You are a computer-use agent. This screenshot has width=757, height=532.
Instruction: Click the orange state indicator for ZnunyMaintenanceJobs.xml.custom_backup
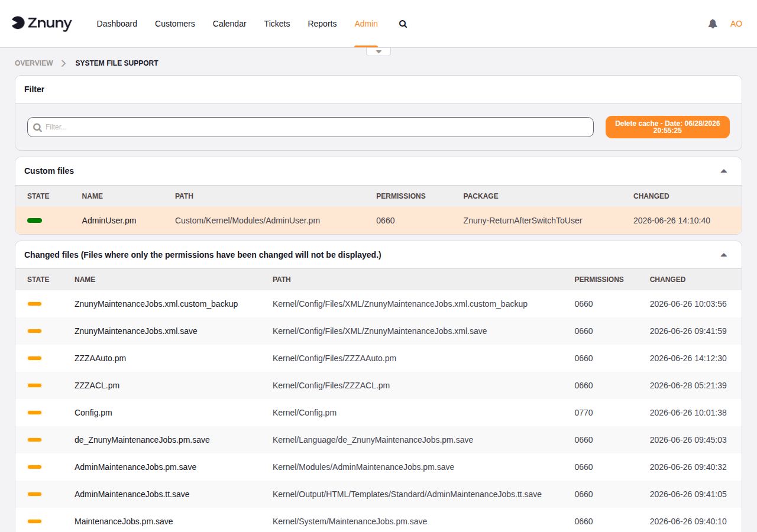click(x=34, y=304)
